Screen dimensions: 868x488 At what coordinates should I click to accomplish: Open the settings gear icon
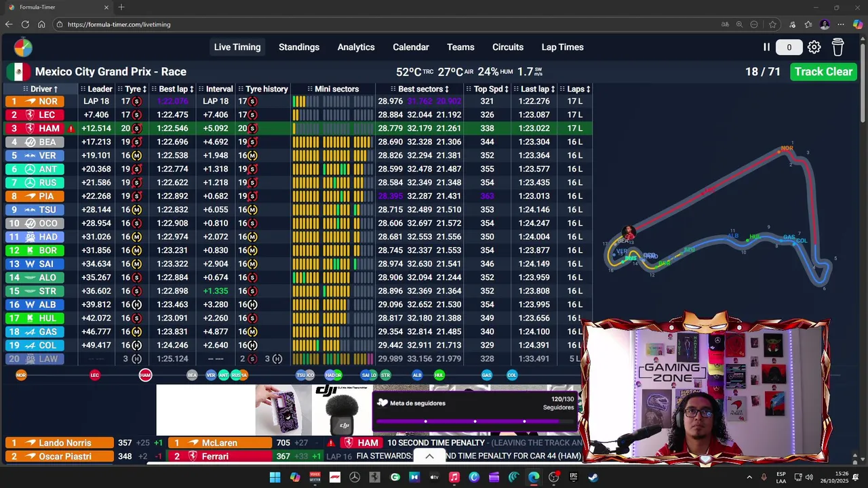[814, 47]
